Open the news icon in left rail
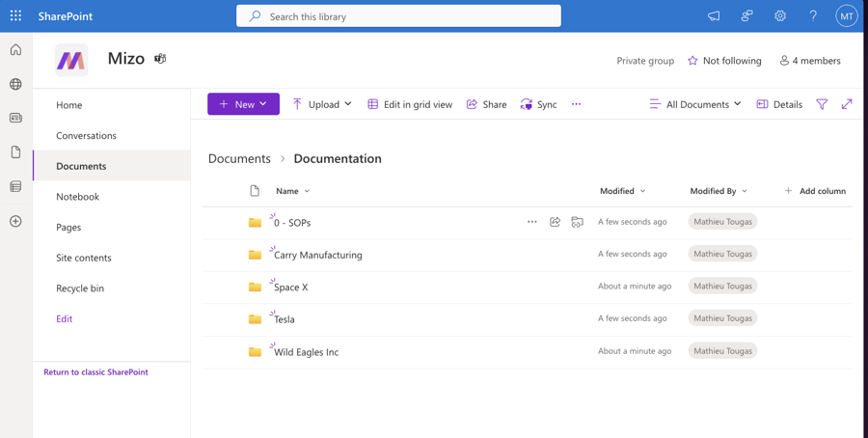The width and height of the screenshot is (868, 438). coord(16,118)
